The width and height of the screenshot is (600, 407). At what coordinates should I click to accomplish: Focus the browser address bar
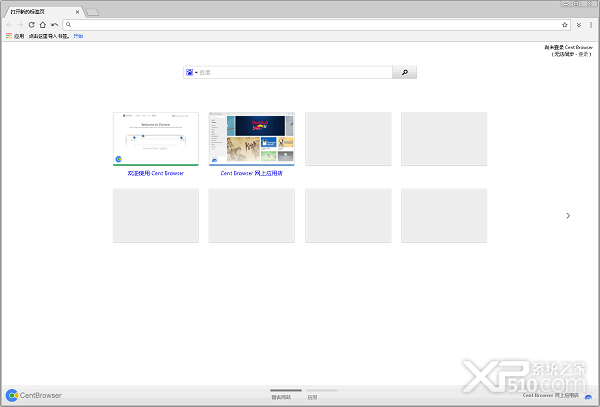(316, 25)
